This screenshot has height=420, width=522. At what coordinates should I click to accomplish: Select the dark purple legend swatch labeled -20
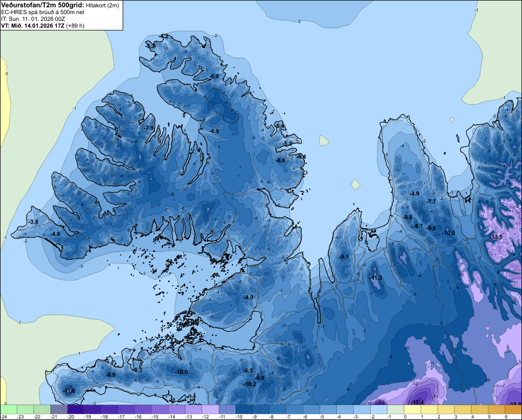76,409
